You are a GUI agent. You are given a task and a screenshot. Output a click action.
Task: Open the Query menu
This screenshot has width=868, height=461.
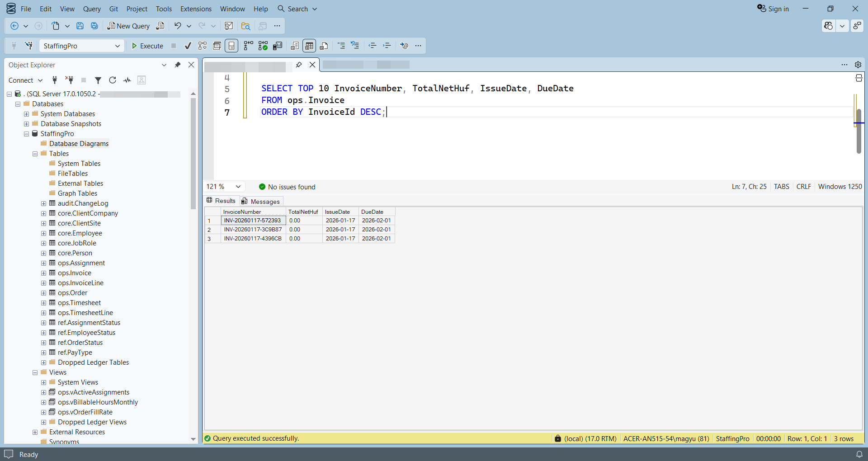click(92, 9)
